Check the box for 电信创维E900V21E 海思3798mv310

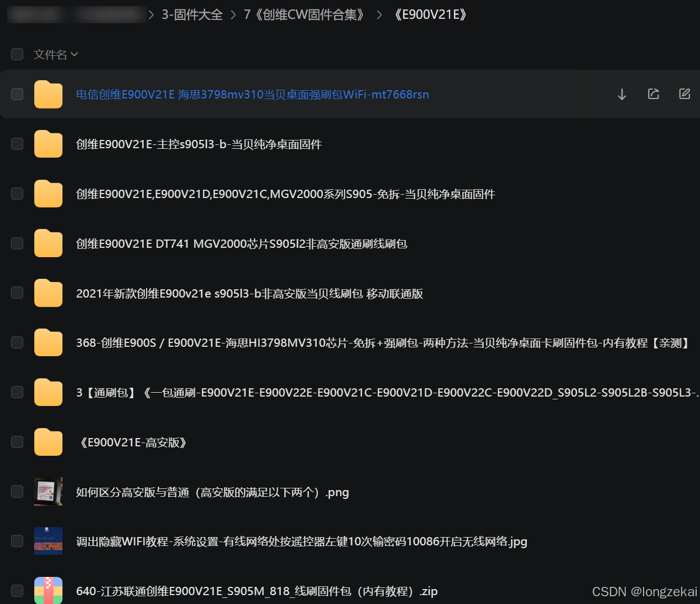17,94
